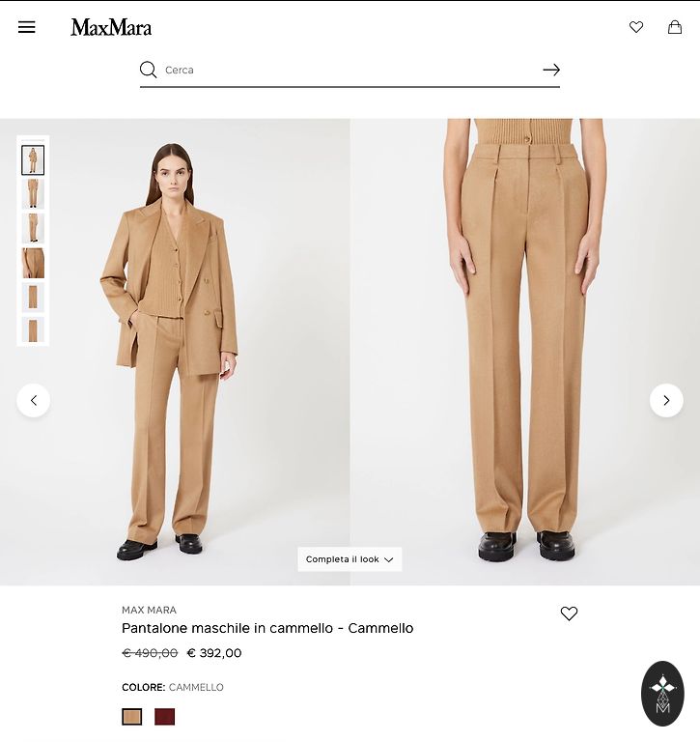The image size is (700, 742).
Task: Go to the MaxMara homepage logo
Action: pyautogui.click(x=111, y=27)
